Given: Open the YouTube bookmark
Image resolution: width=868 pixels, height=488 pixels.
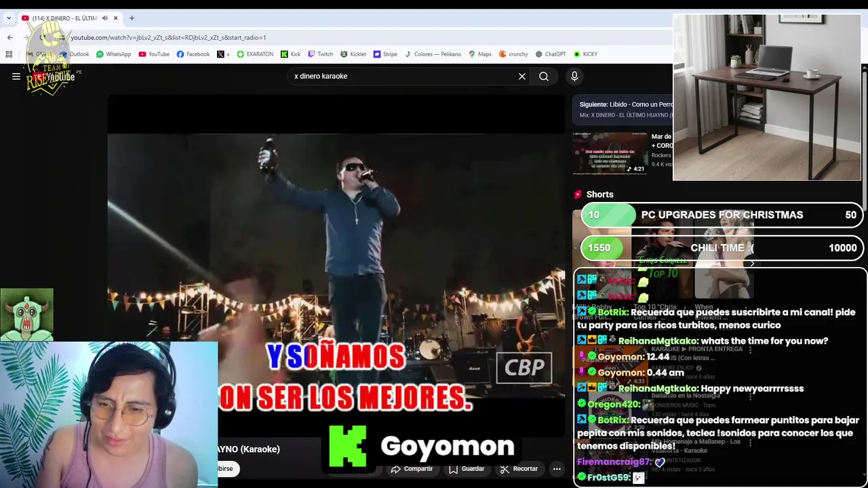Looking at the screenshot, I should [x=154, y=54].
